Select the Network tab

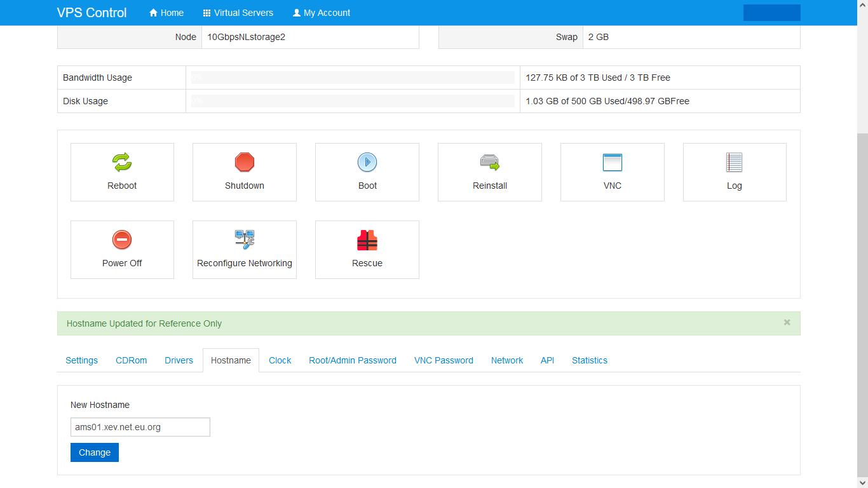(x=507, y=360)
